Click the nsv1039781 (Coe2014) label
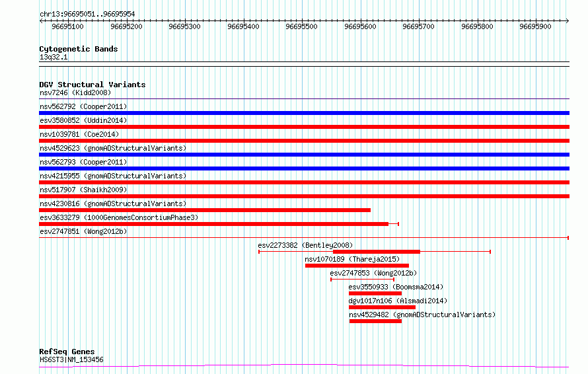Viewport: 588px width, 374px height. (79, 134)
